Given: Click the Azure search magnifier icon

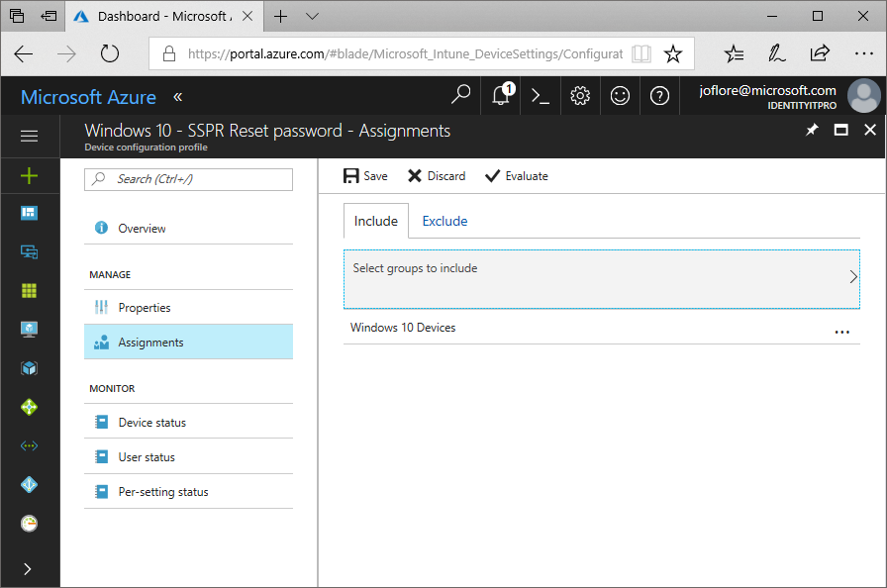Looking at the screenshot, I should click(x=460, y=96).
